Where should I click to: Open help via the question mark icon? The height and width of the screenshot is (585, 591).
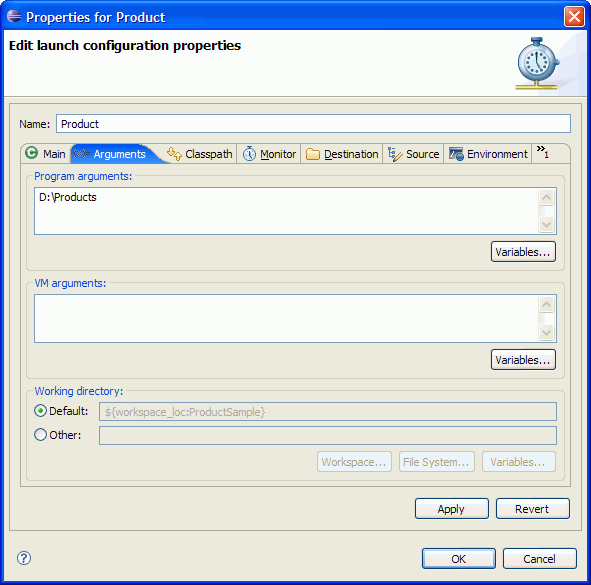click(x=24, y=558)
